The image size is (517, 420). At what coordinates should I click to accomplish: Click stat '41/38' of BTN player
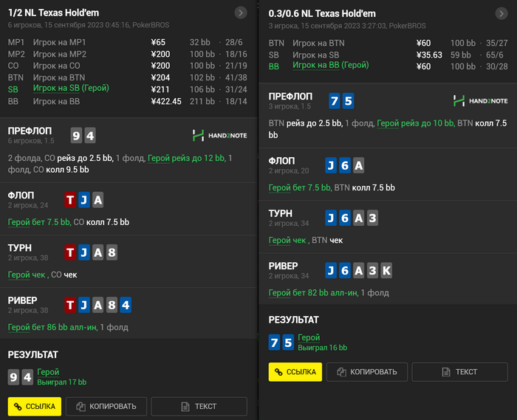(x=236, y=78)
